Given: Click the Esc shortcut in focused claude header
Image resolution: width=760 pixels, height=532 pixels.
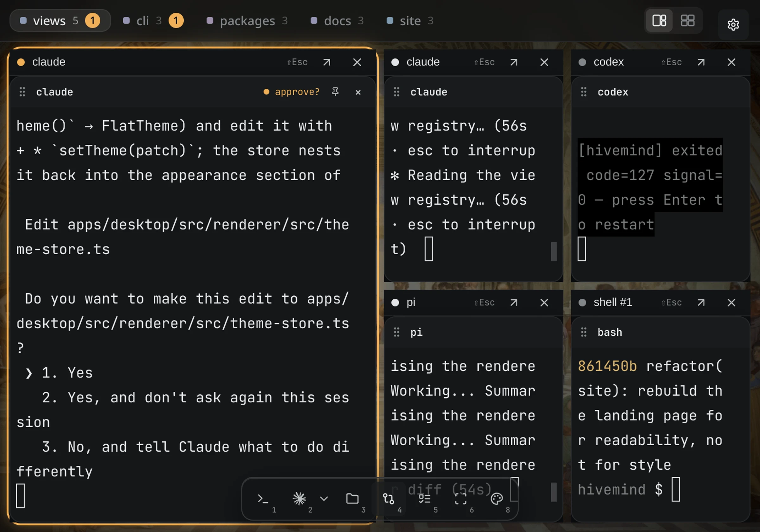Looking at the screenshot, I should point(297,62).
